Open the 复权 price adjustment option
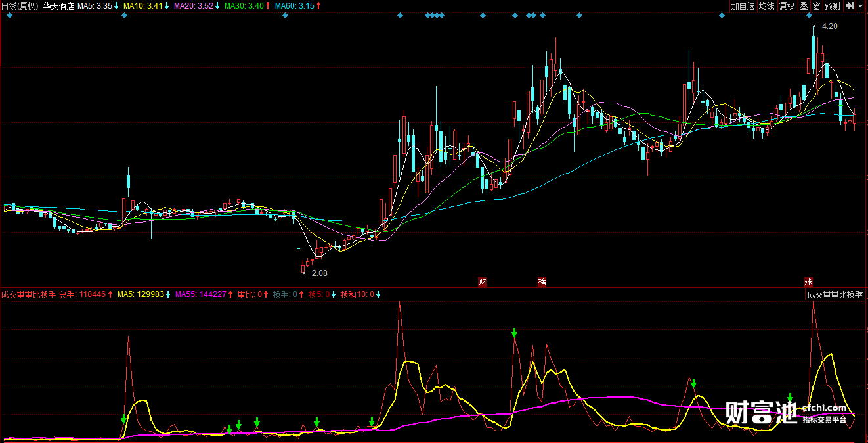868x443 pixels. point(787,6)
